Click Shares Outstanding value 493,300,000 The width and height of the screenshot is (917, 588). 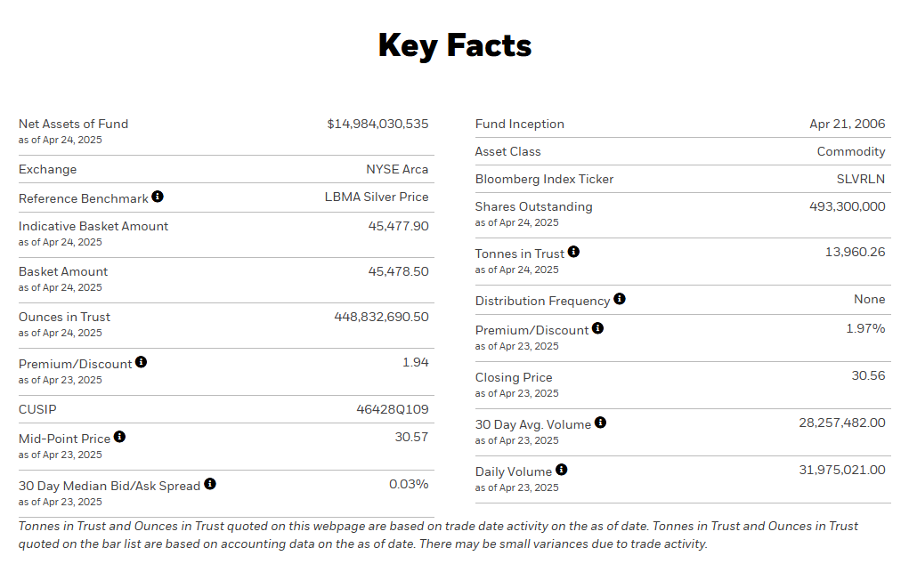842,207
